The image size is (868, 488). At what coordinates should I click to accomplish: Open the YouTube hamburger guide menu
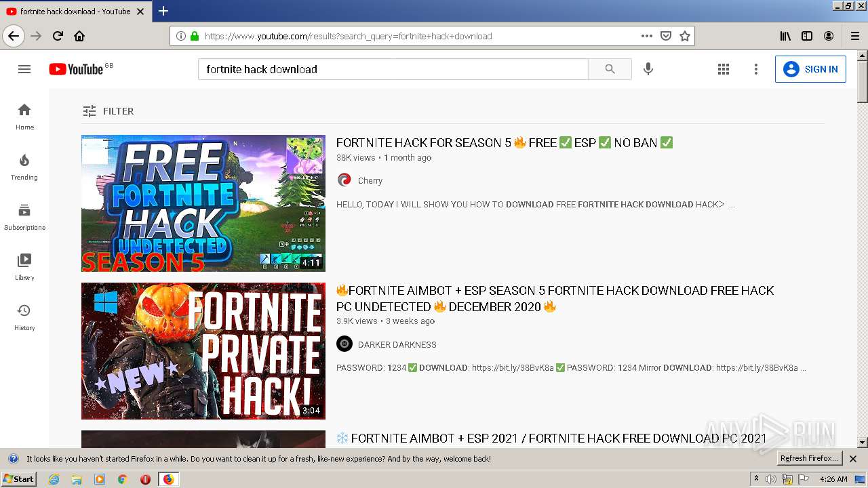pos(24,69)
